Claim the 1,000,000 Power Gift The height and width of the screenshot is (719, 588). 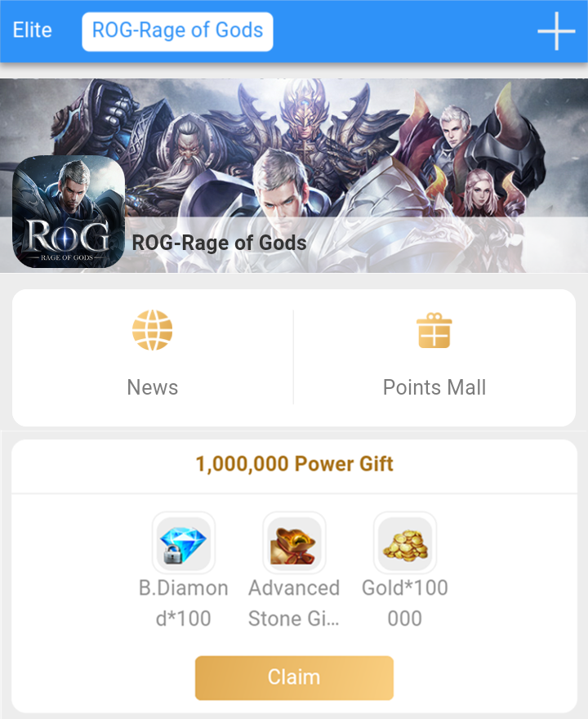click(x=294, y=677)
